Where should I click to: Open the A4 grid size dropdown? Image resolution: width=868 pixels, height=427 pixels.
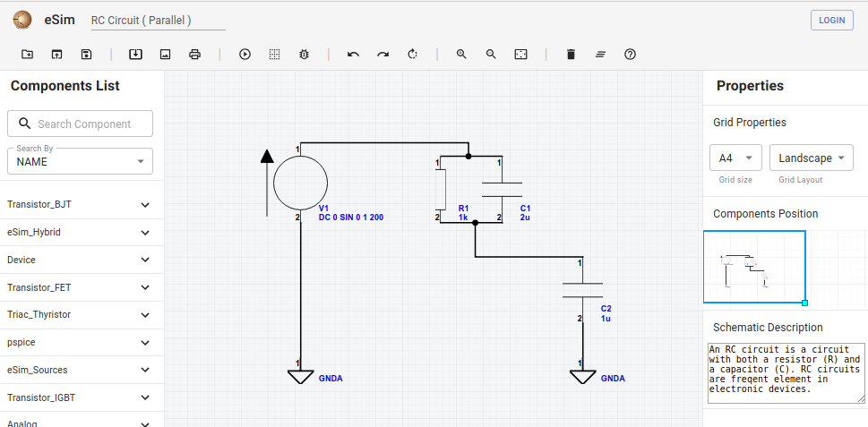tap(735, 158)
